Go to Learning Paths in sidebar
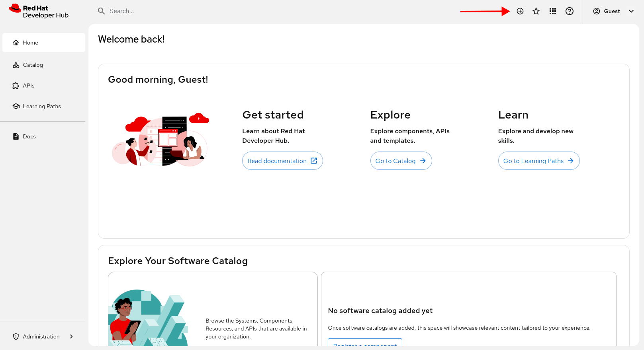644x350 pixels. 41,106
